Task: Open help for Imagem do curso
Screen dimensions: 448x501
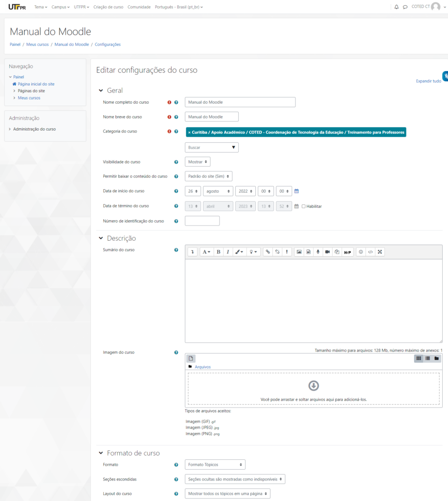Action: (x=176, y=352)
